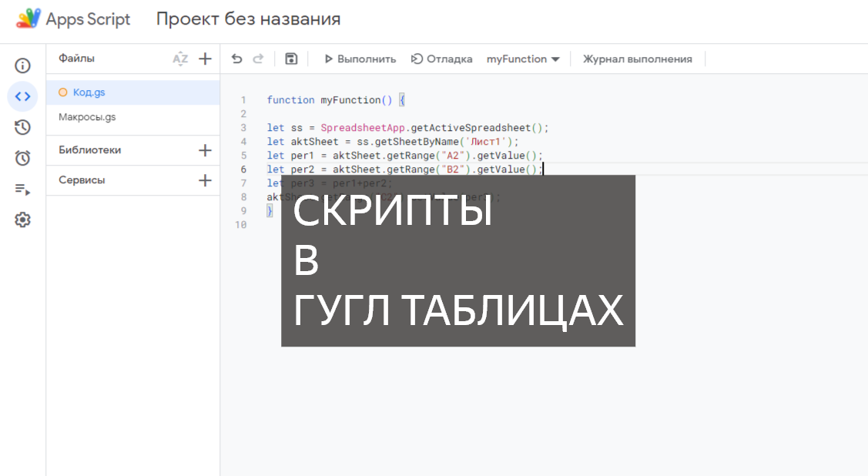Click the Apps Script logo
This screenshot has height=476, width=868.
28,18
